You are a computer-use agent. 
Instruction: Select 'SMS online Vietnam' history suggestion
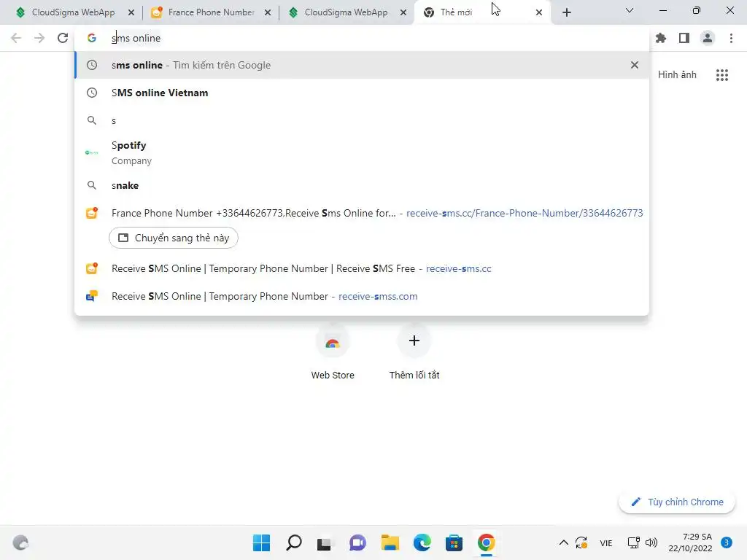(x=362, y=93)
